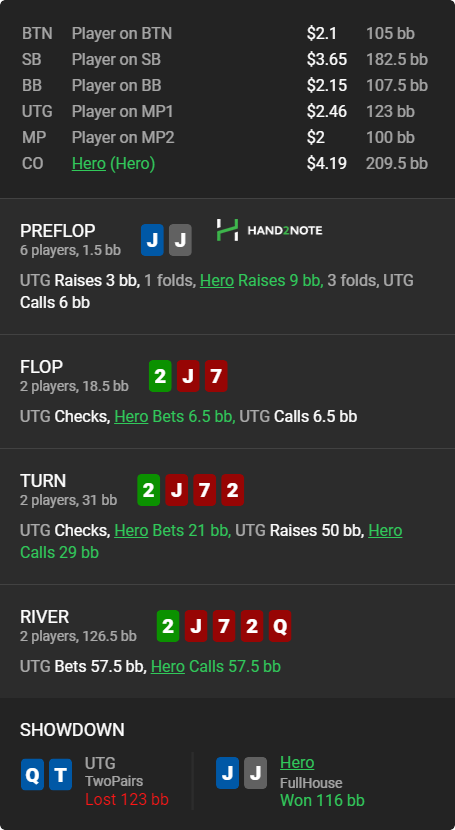The width and height of the screenshot is (455, 830).
Task: Click the Hand2Note logo
Action: (269, 230)
